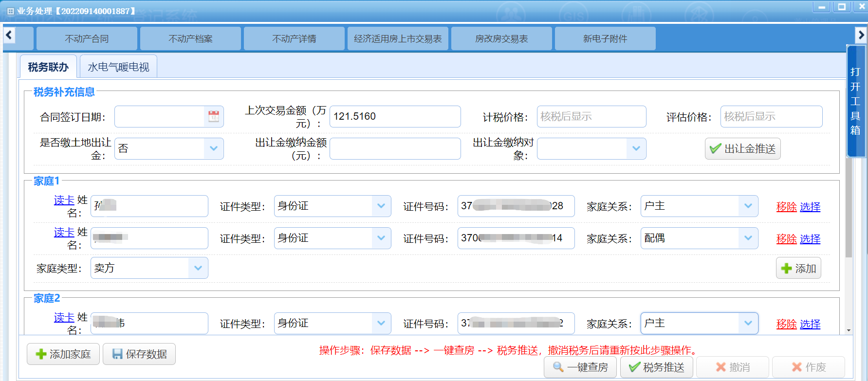Click the 保存数据 save button
The height and width of the screenshot is (381, 868).
pyautogui.click(x=139, y=354)
